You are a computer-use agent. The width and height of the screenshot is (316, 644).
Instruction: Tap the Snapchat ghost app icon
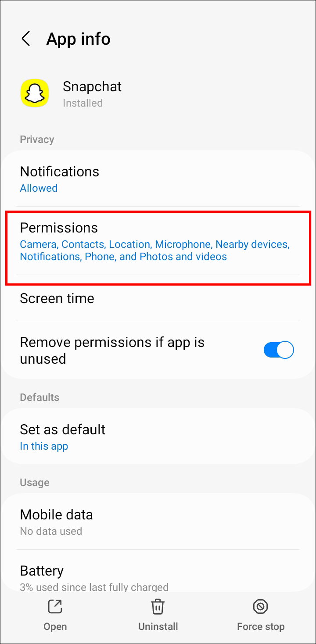click(x=35, y=93)
